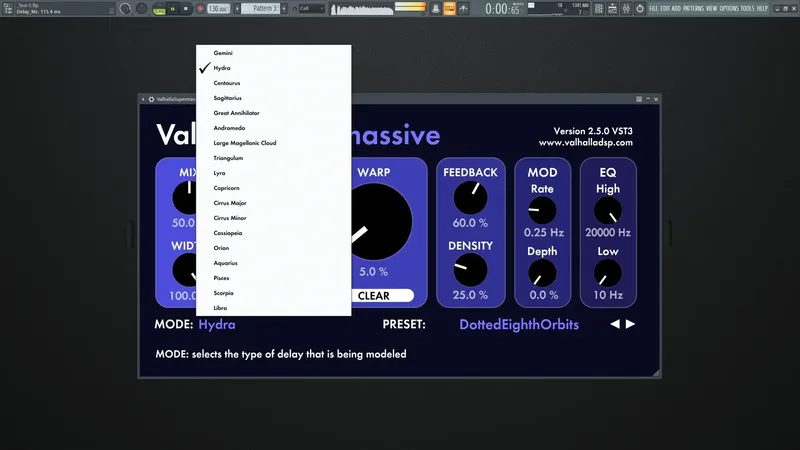Image resolution: width=800 pixels, height=450 pixels.
Task: Pause playback with the transport pause button
Action: tap(172, 9)
